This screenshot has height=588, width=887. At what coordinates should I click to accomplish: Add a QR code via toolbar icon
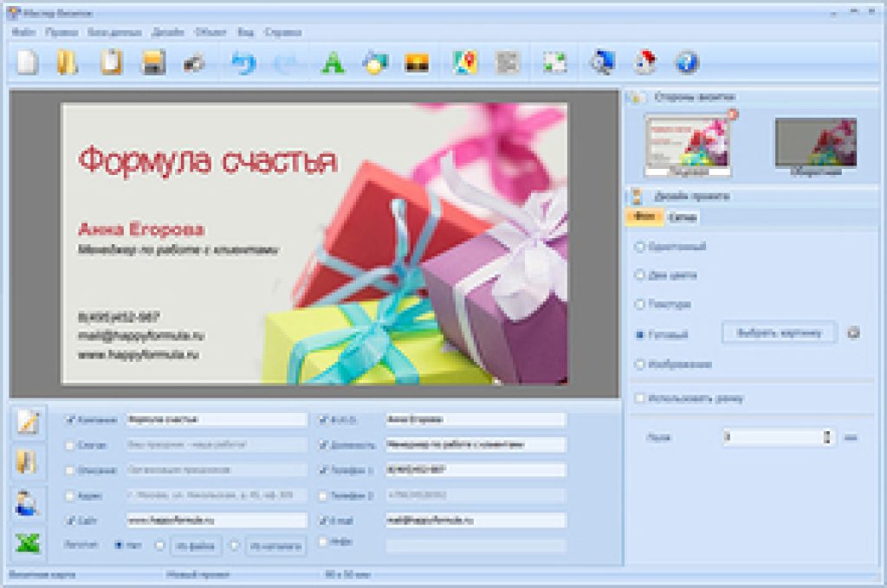point(507,63)
